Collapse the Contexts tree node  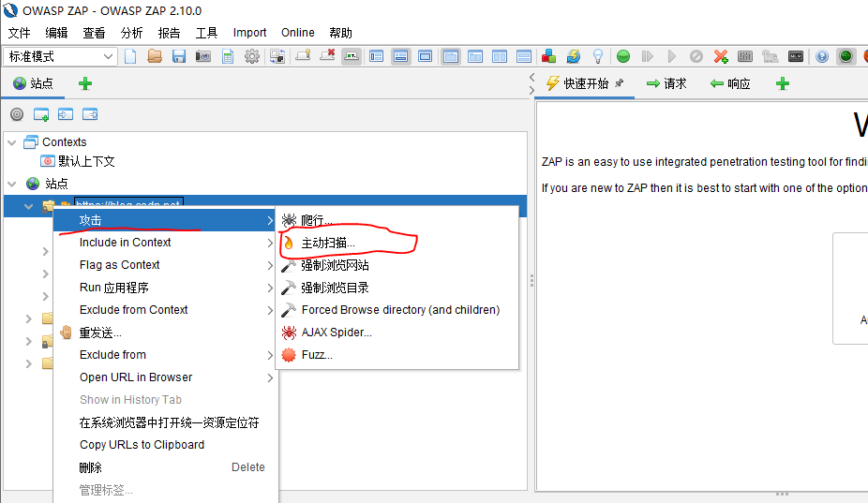click(12, 142)
